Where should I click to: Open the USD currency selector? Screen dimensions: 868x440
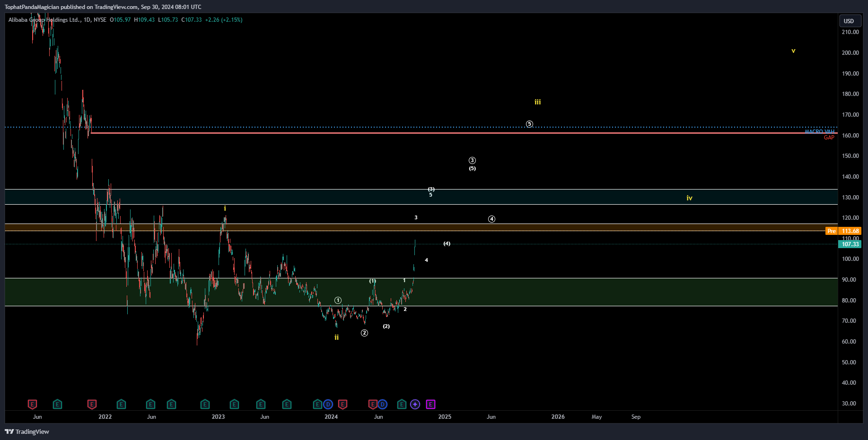coord(849,21)
